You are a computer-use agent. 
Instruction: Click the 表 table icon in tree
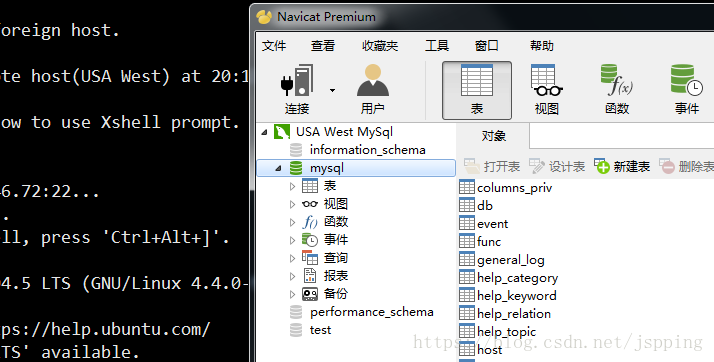[x=310, y=186]
